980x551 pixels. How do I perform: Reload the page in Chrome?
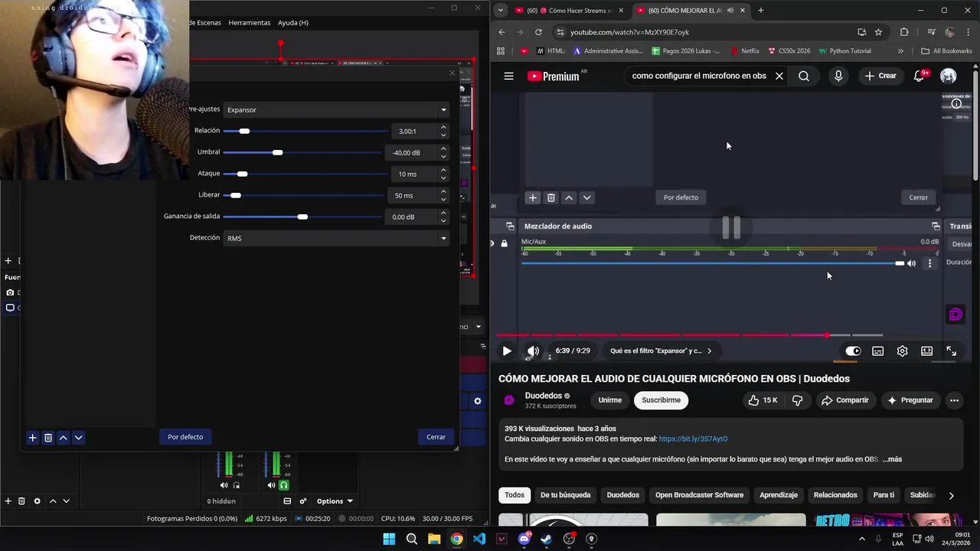click(538, 32)
